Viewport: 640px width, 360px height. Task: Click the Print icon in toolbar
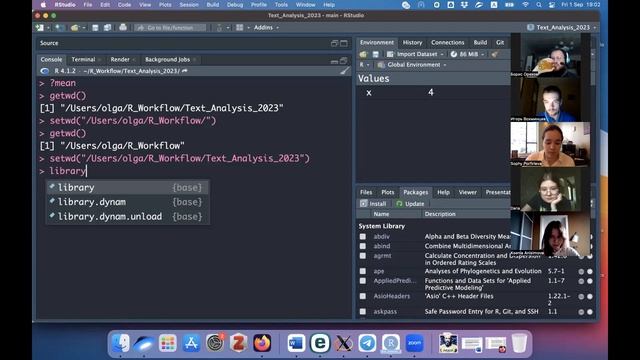click(123, 27)
